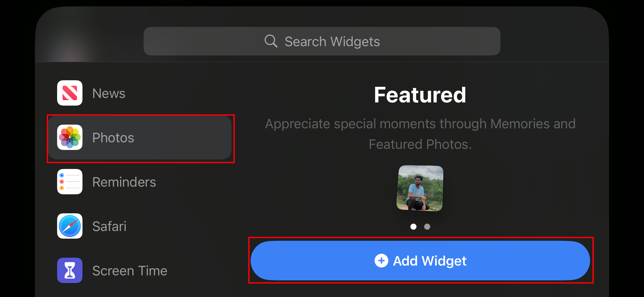The width and height of the screenshot is (644, 297).
Task: Select the Photos label in sidebar
Action: tap(113, 138)
